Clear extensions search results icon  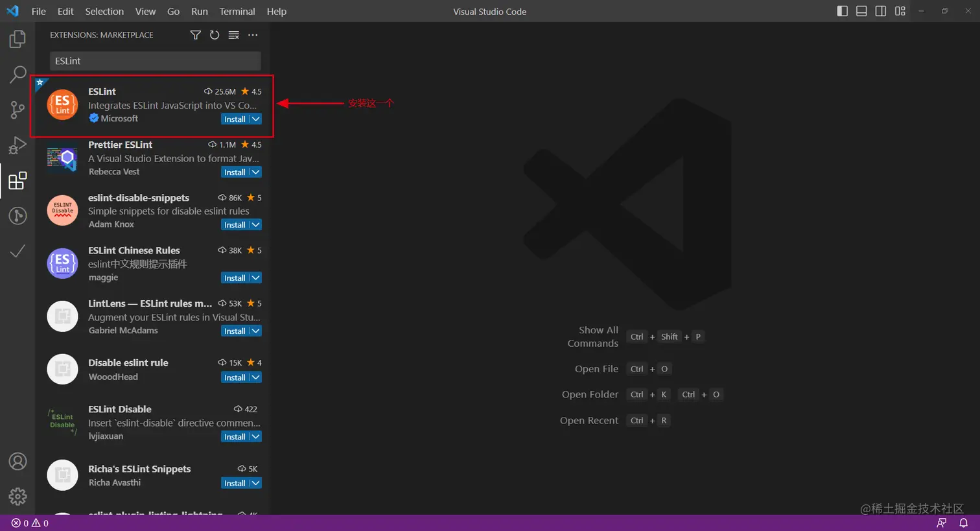tap(234, 35)
